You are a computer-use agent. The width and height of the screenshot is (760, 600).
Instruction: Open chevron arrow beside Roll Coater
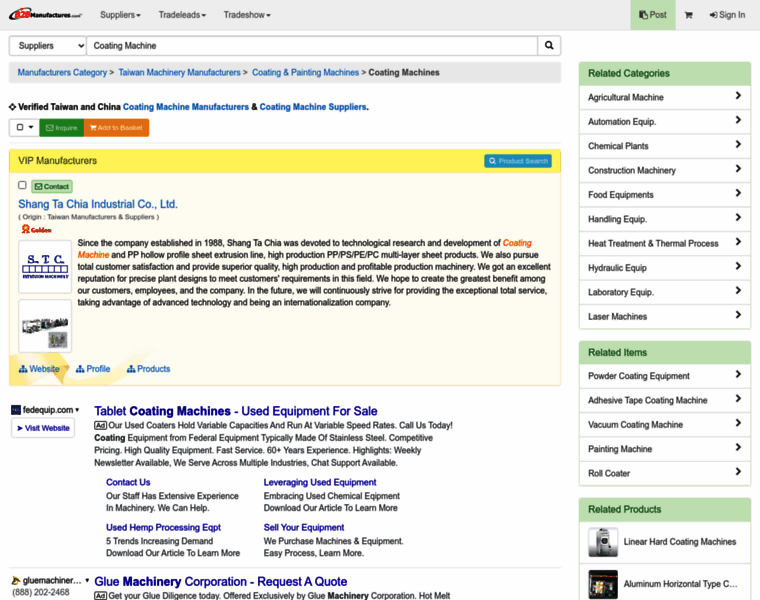point(738,472)
